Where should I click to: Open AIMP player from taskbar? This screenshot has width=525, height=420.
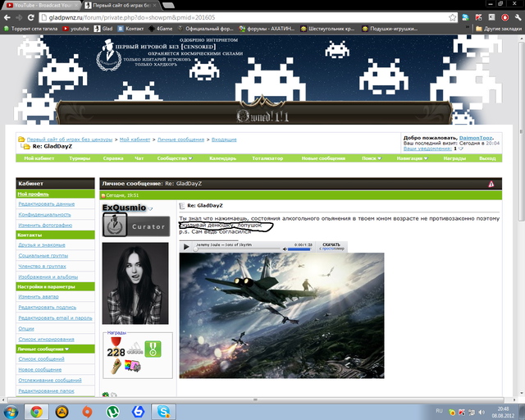62,412
